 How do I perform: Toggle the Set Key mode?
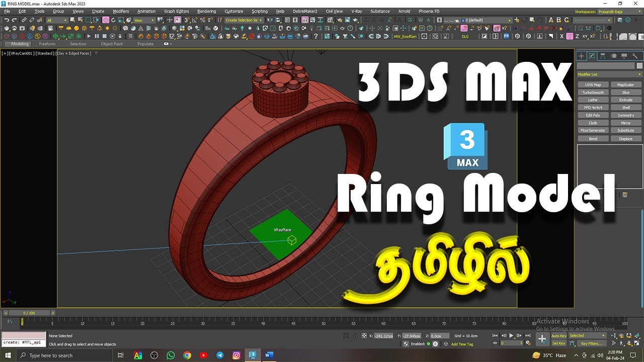pyautogui.click(x=559, y=343)
